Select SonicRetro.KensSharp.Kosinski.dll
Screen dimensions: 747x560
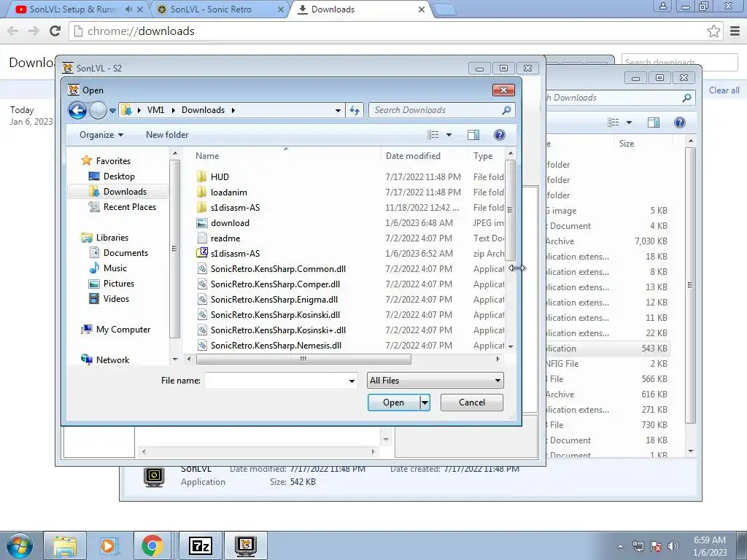(x=275, y=315)
